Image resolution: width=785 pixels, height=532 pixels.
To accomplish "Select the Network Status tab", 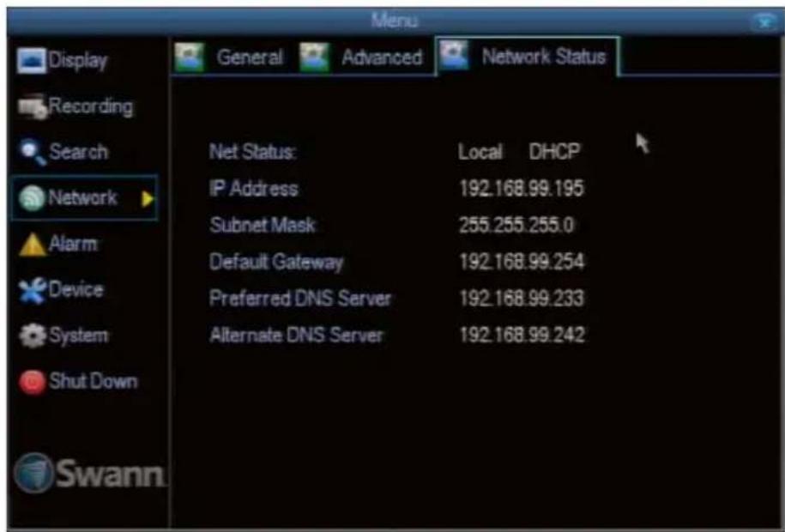I will pyautogui.click(x=527, y=56).
